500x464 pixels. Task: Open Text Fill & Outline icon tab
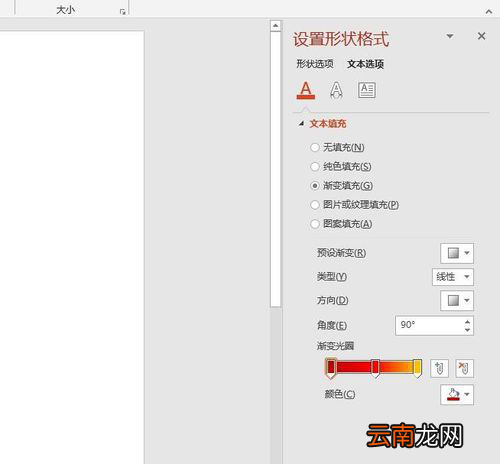[x=306, y=90]
